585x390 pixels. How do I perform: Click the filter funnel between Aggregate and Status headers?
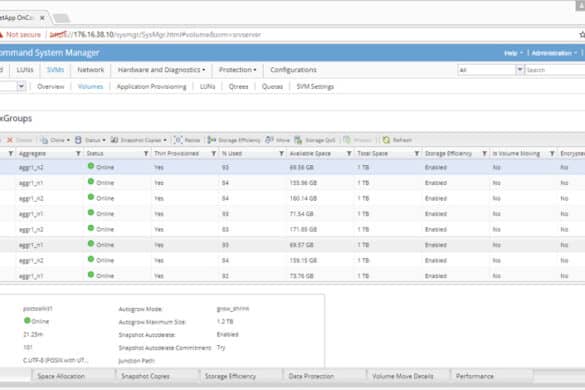click(78, 153)
